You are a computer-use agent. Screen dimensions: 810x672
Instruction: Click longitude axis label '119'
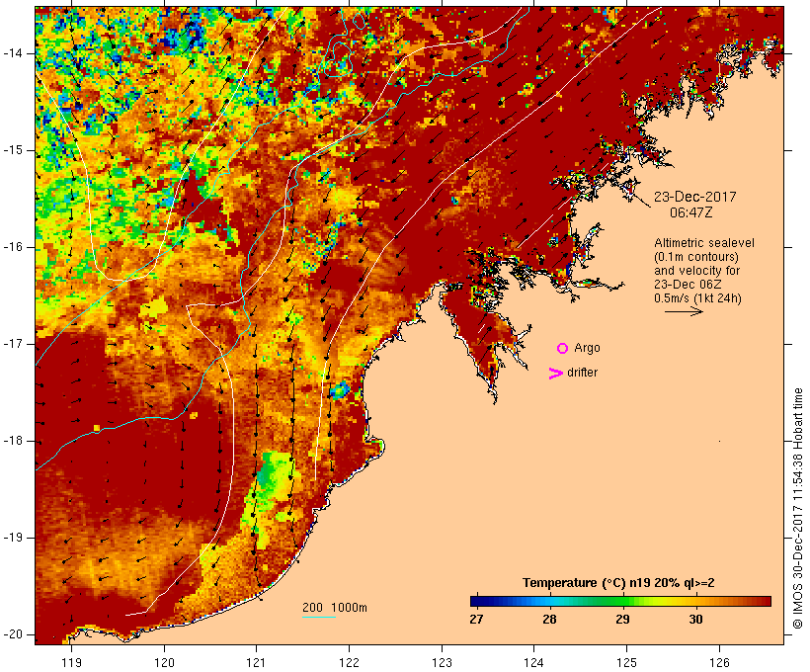(71, 662)
